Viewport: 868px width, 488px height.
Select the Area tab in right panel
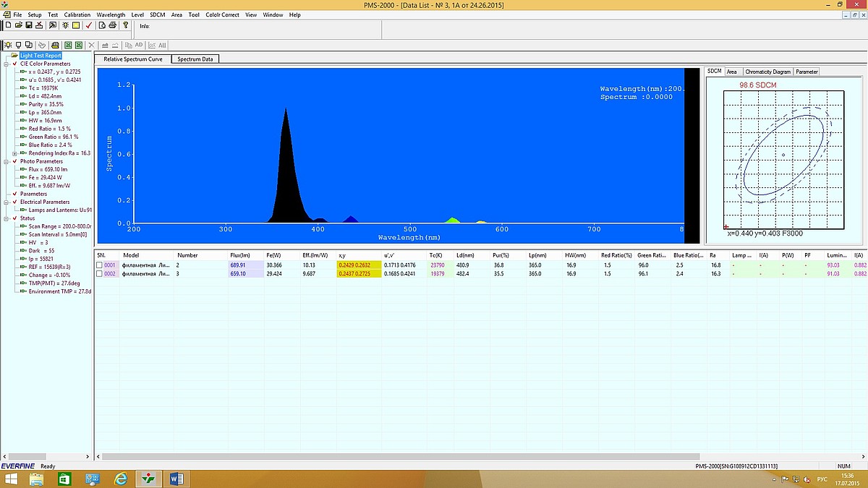[x=732, y=72]
